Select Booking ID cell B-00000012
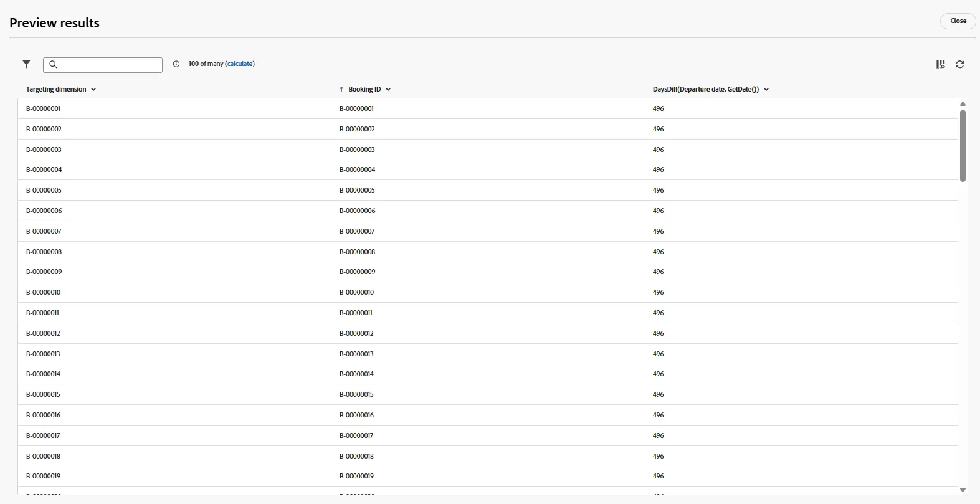The height and width of the screenshot is (504, 980). (x=356, y=334)
